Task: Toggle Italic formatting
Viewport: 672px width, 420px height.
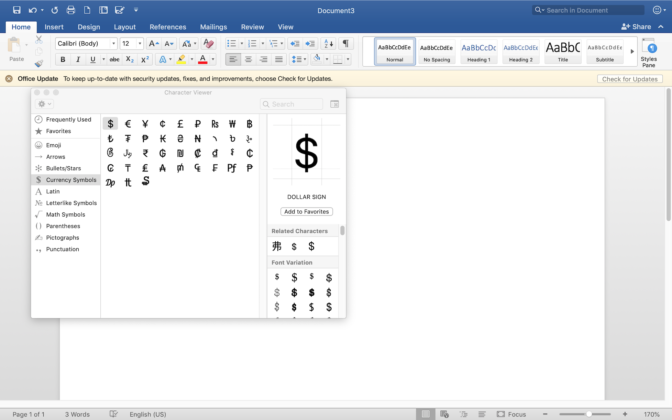Action: [78, 59]
